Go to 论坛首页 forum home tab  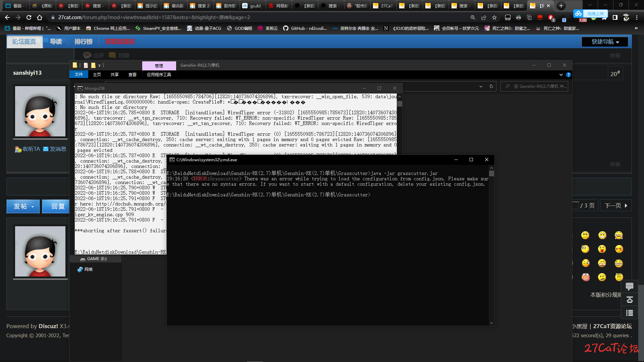[x=24, y=42]
